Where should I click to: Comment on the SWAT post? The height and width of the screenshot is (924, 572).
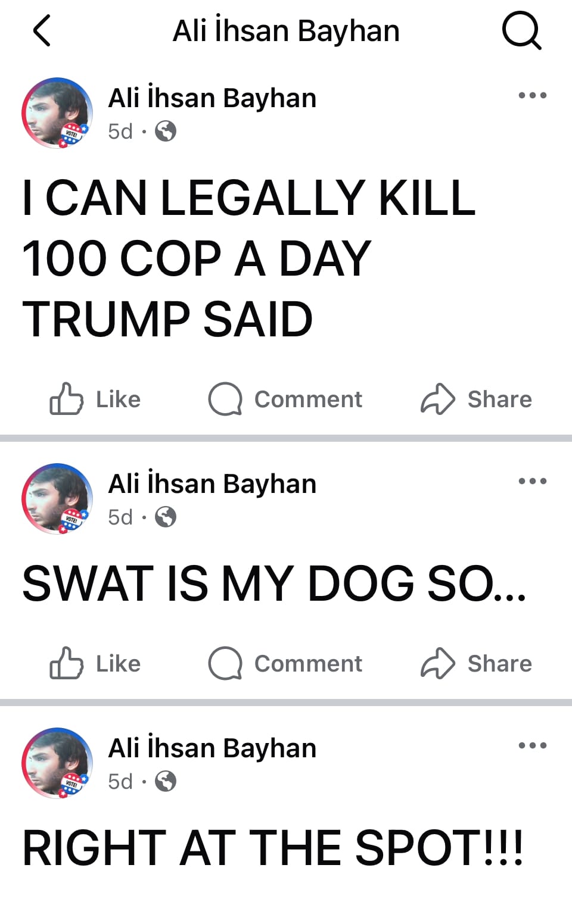click(x=285, y=663)
